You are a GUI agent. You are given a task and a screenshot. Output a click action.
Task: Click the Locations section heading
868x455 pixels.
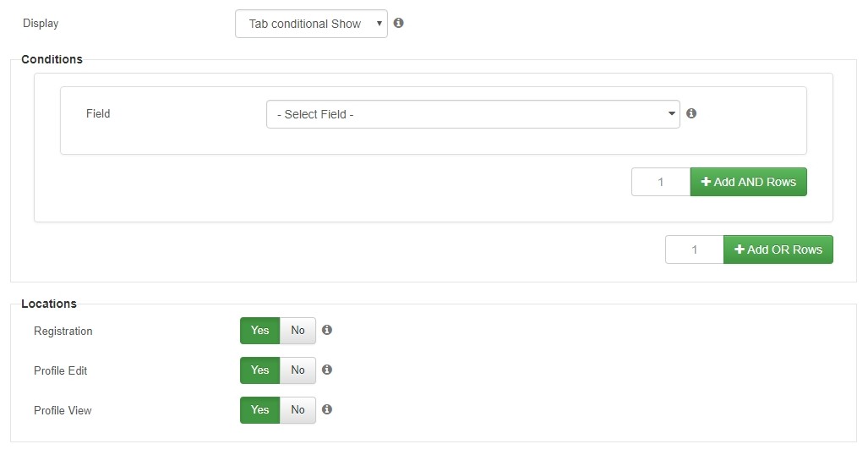tap(49, 304)
